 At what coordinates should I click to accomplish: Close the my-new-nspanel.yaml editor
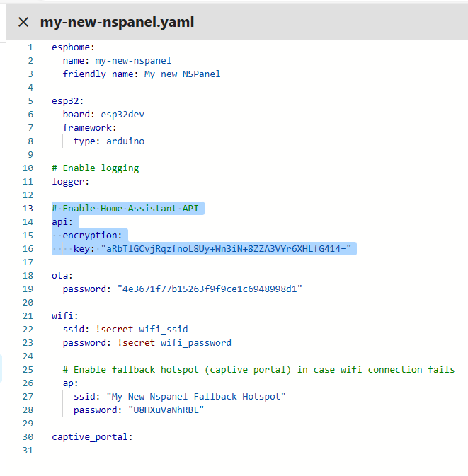coord(23,22)
